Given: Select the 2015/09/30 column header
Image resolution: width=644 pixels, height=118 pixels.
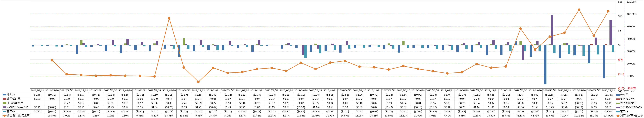Looking at the screenshot, I should (x=301, y=90).
